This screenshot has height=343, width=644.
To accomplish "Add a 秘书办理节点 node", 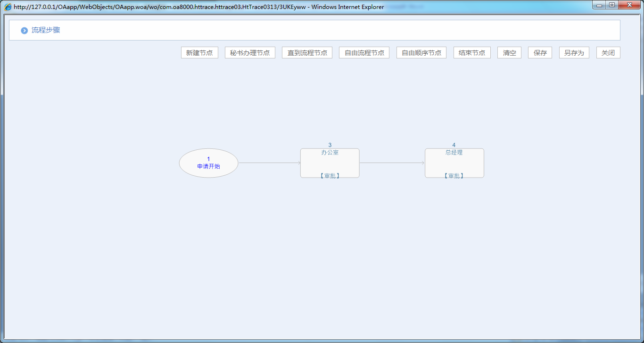I will point(250,53).
